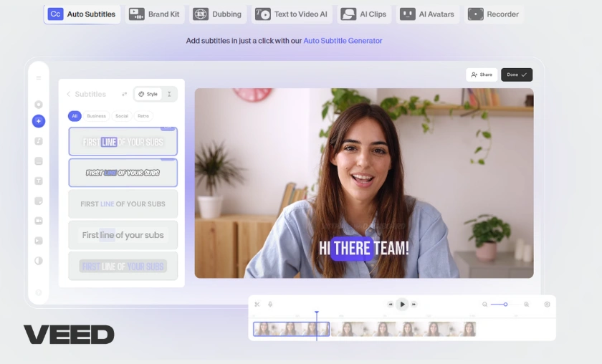Click the help question mark icon
The height and width of the screenshot is (364, 602).
pyautogui.click(x=39, y=292)
